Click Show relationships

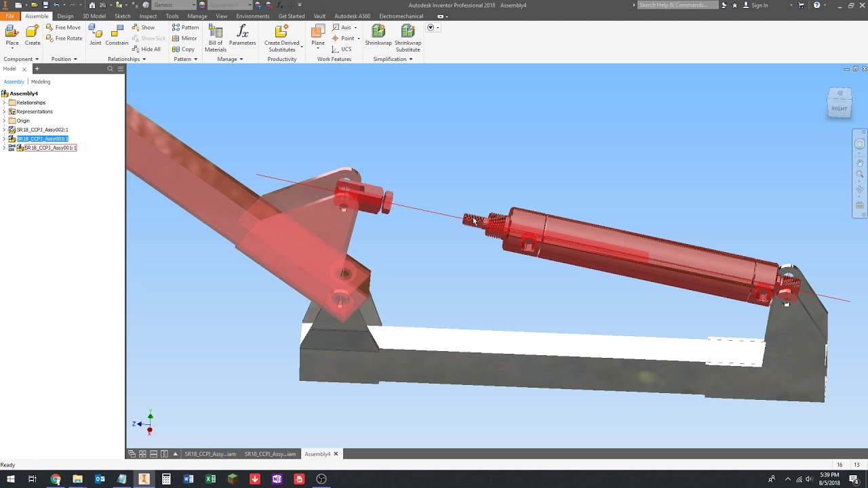pyautogui.click(x=143, y=27)
